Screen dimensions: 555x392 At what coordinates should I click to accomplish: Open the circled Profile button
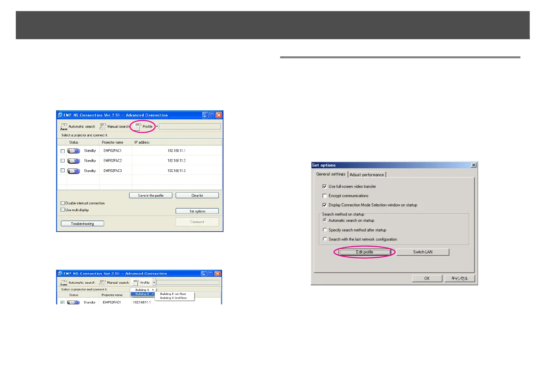click(x=143, y=126)
